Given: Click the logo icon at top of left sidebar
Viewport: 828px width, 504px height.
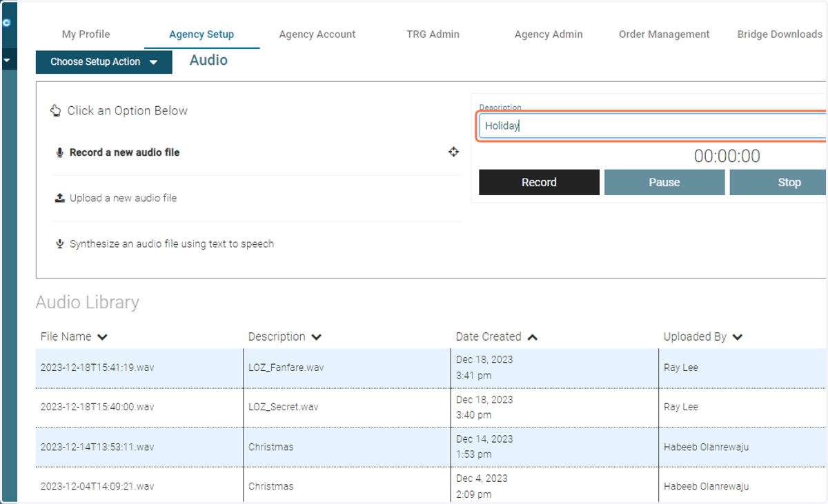Looking at the screenshot, I should coord(7,23).
